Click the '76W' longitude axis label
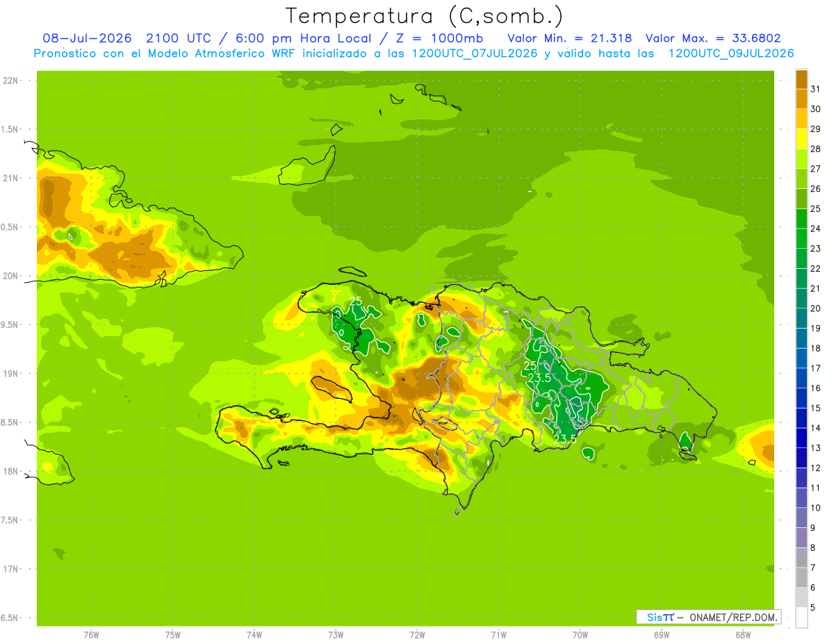 (x=91, y=634)
